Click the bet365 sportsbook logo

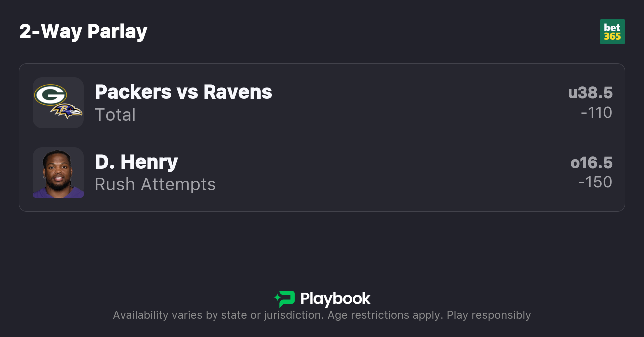(612, 32)
